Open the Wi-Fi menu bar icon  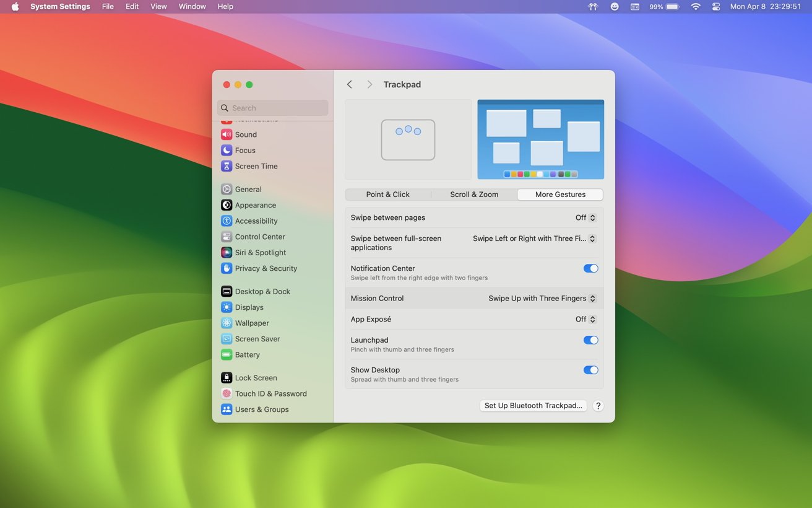[x=695, y=6]
